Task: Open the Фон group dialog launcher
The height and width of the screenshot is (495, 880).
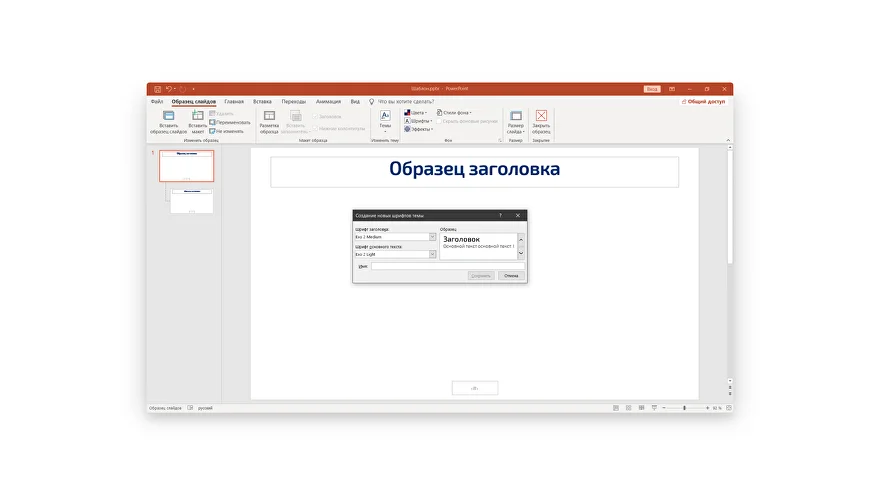Action: (x=499, y=140)
